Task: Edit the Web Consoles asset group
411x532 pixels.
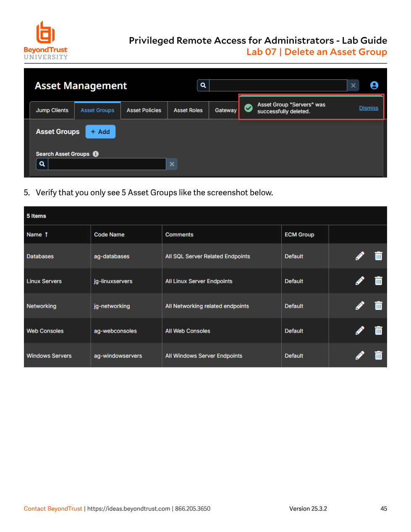Action: 360,330
